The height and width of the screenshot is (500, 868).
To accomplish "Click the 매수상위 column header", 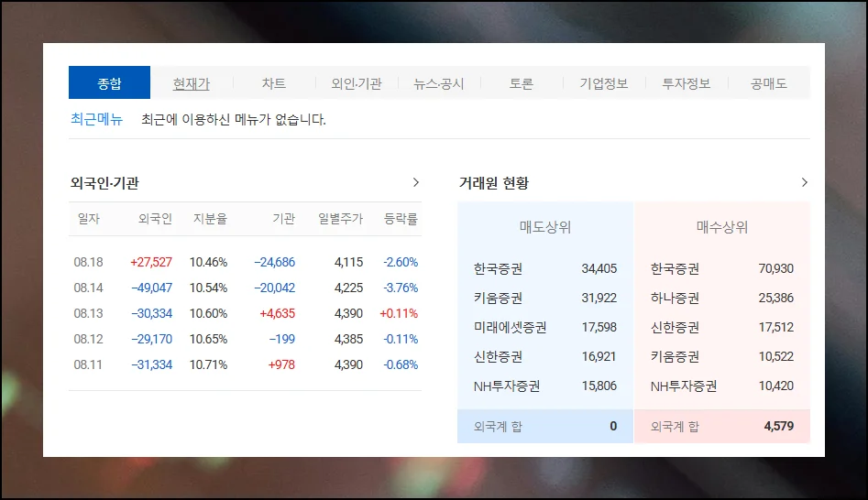I will point(722,227).
